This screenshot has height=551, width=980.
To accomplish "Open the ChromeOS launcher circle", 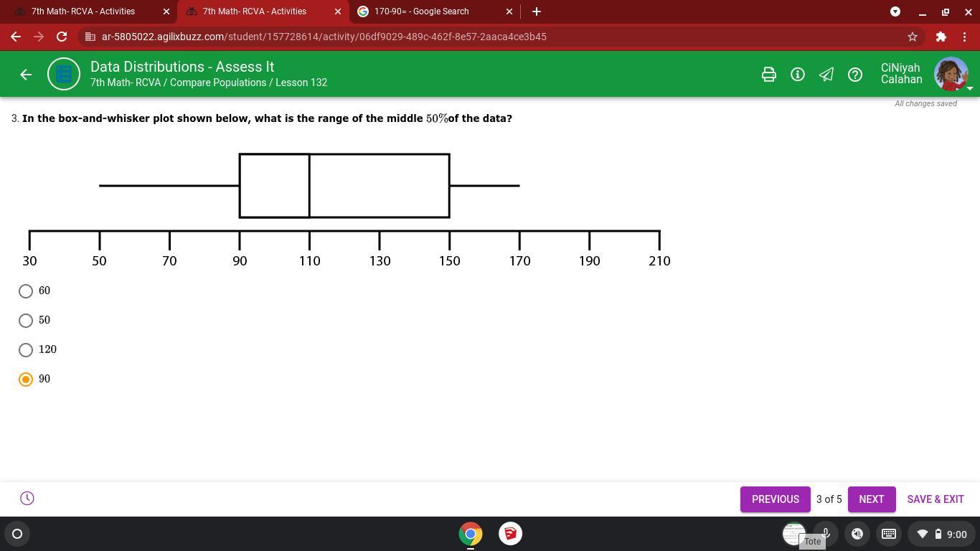I will 17,534.
